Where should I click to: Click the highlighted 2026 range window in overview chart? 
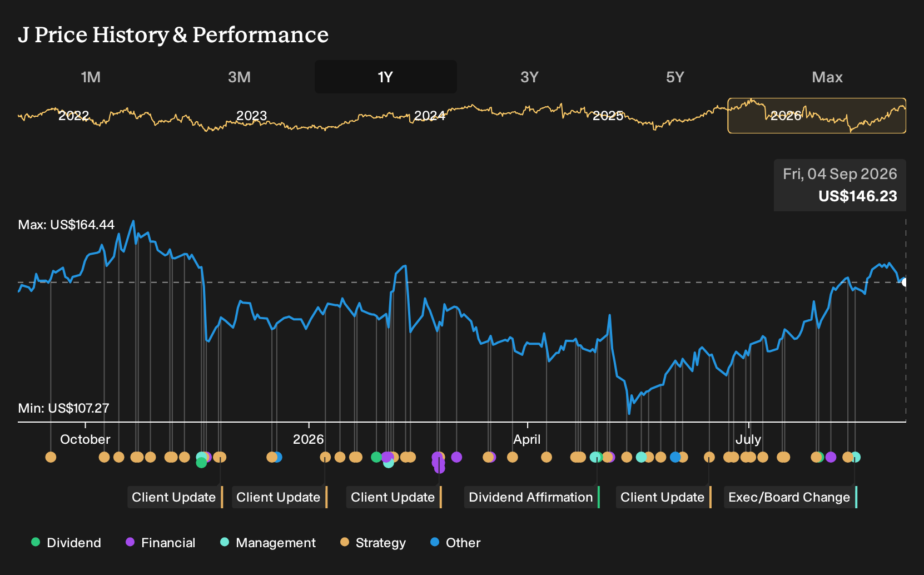point(817,116)
